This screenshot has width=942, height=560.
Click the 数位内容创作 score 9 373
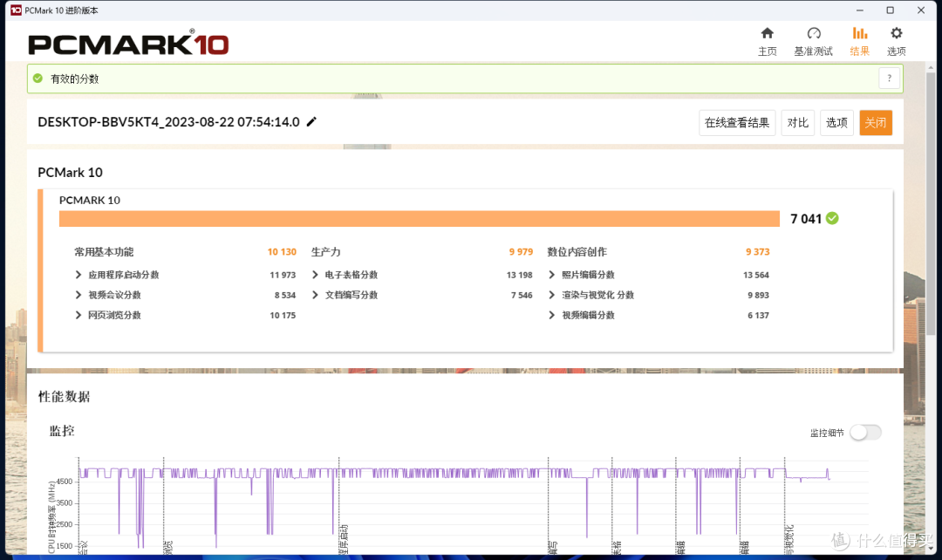[x=758, y=252]
